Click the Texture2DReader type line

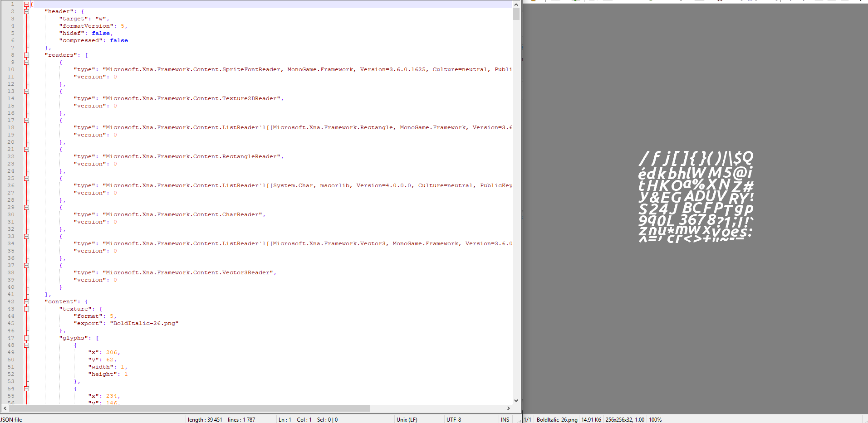[x=179, y=98]
